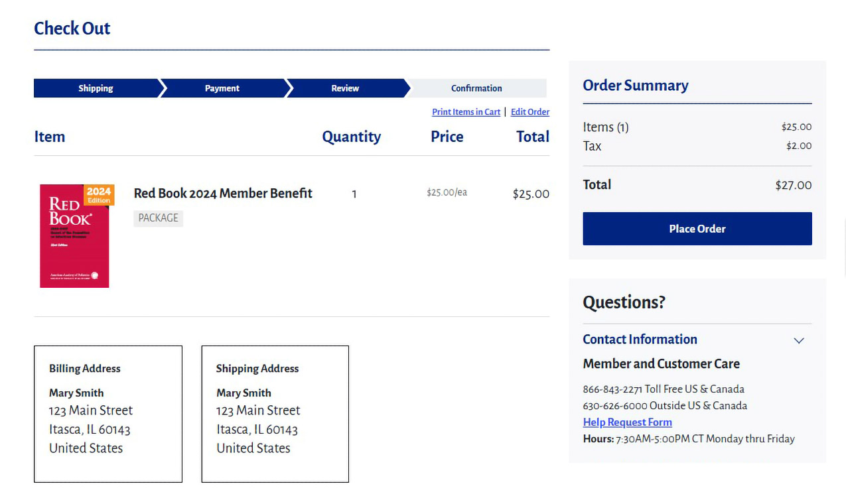Click the toll-free number 866-843-2271

(612, 389)
